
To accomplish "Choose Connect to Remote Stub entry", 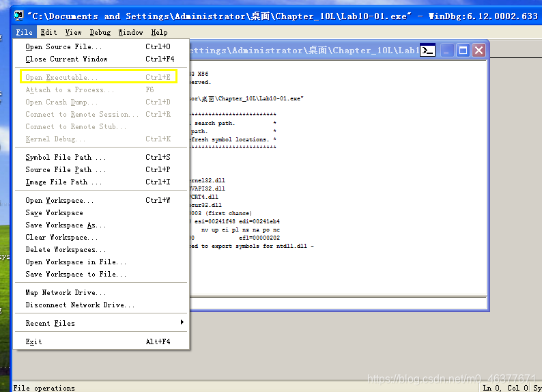I will point(101,126).
